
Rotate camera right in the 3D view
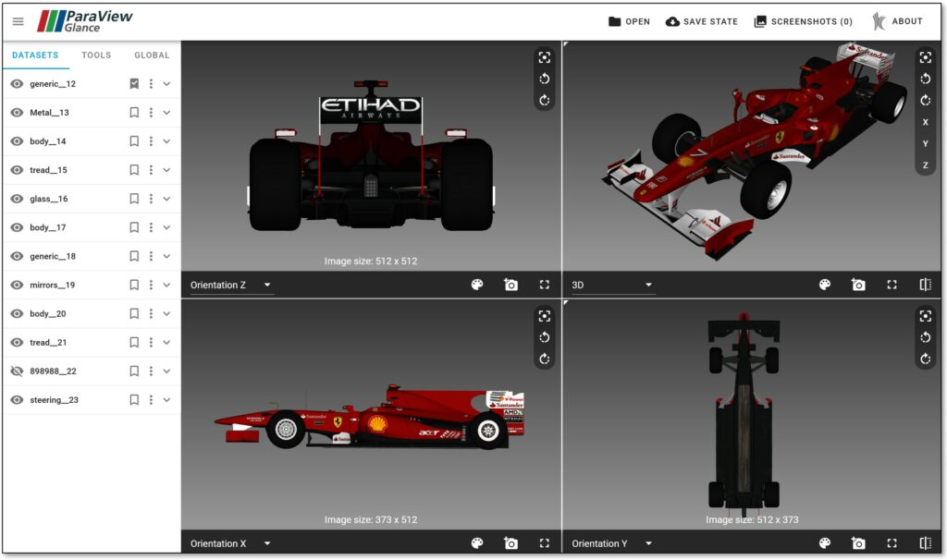(x=925, y=100)
